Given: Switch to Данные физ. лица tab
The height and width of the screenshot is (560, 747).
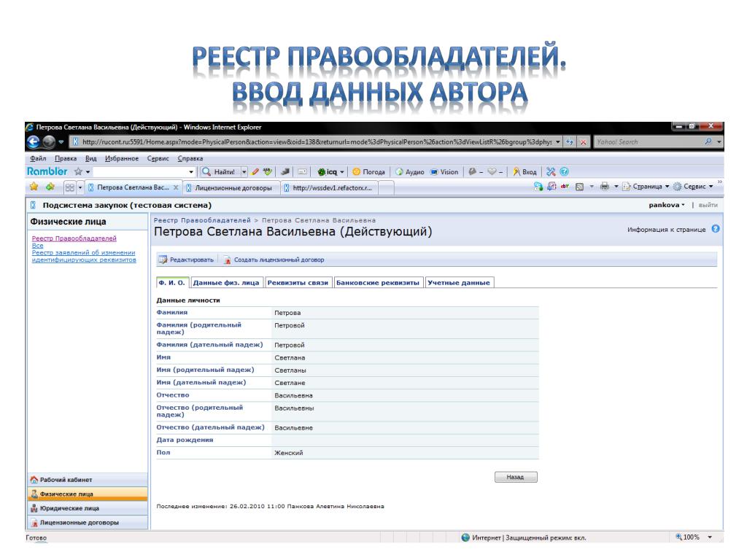Looking at the screenshot, I should [226, 282].
